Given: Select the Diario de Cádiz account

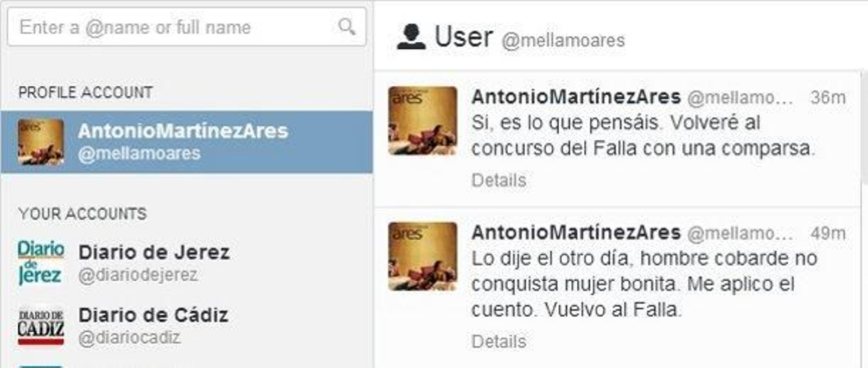Looking at the screenshot, I should pyautogui.click(x=187, y=327).
